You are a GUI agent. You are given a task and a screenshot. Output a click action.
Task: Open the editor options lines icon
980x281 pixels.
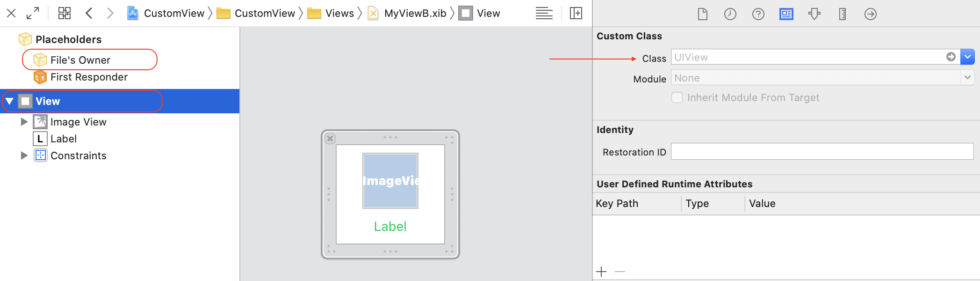point(544,13)
